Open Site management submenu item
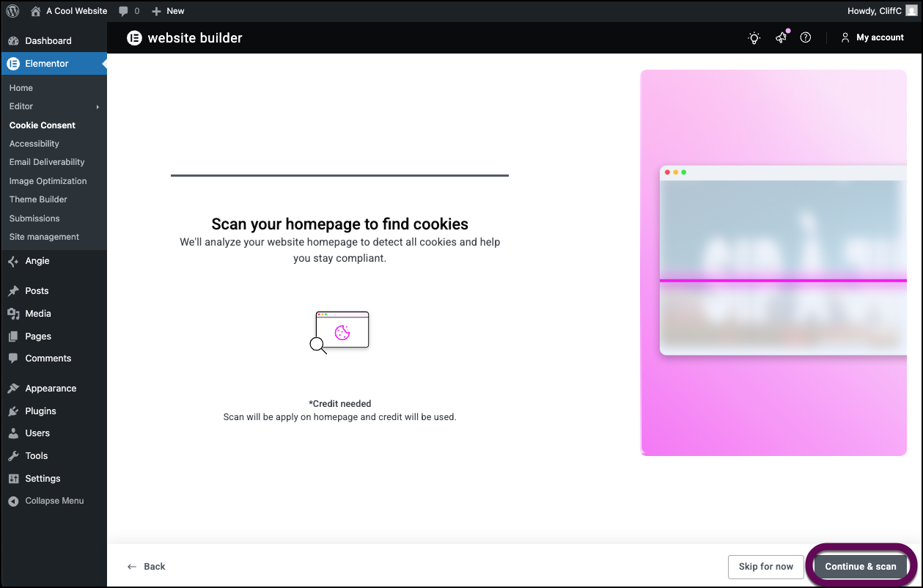Screen dimensions: 923x588 (x=44, y=237)
